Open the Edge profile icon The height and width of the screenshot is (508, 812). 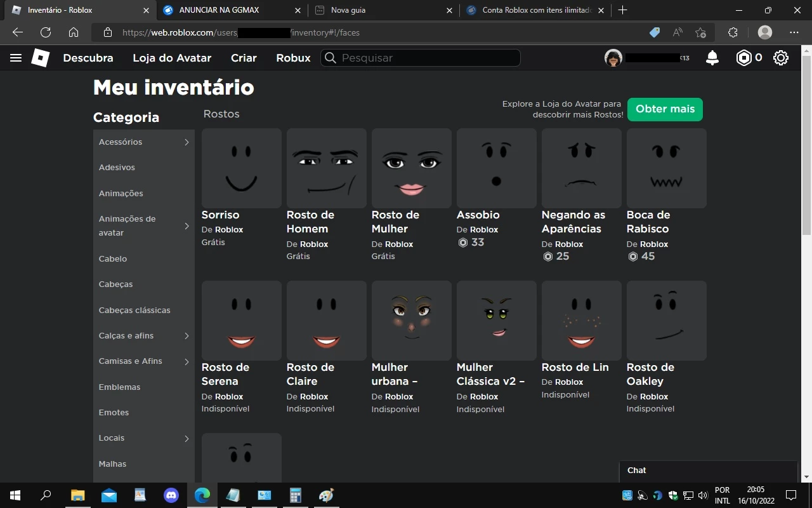tap(765, 32)
